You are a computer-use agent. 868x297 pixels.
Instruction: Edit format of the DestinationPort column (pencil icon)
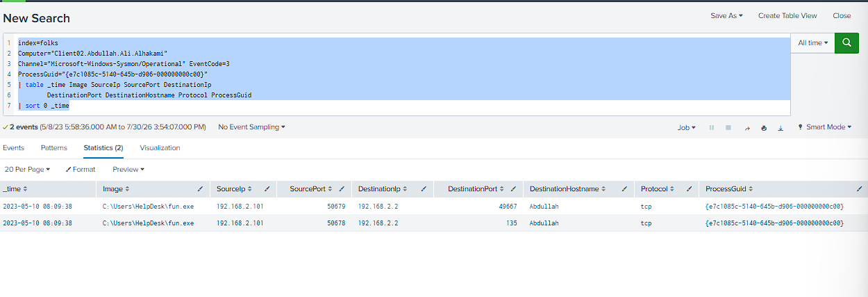click(x=513, y=188)
